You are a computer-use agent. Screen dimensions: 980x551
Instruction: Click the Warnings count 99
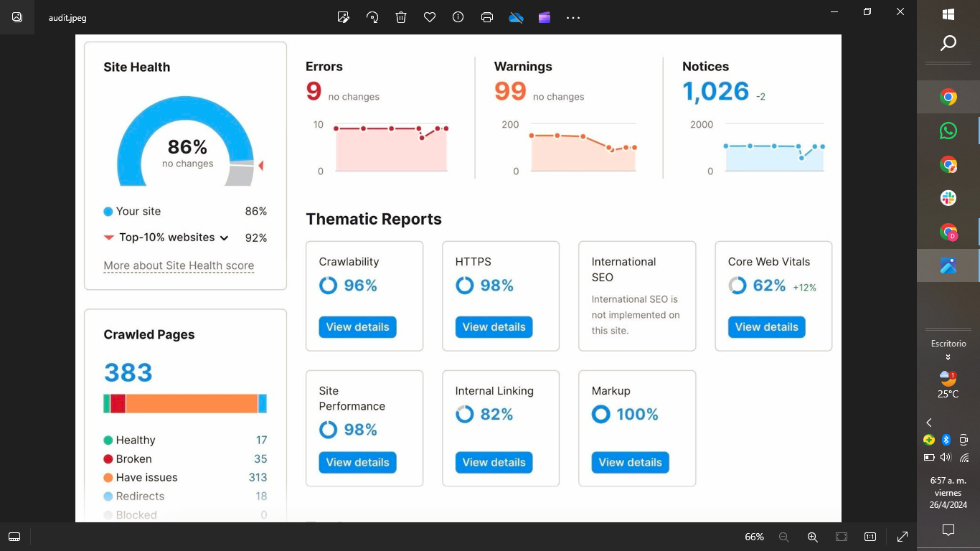coord(510,91)
